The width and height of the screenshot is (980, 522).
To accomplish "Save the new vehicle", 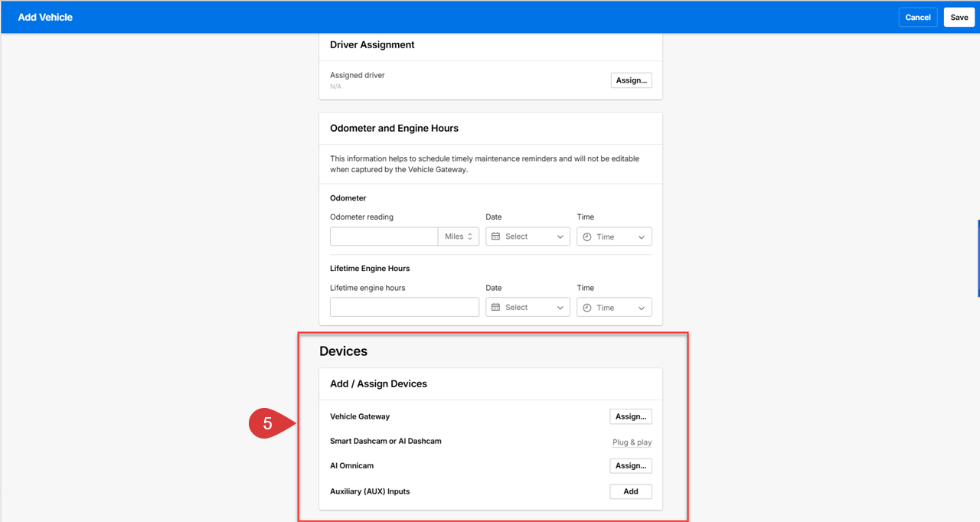I will pyautogui.click(x=959, y=18).
